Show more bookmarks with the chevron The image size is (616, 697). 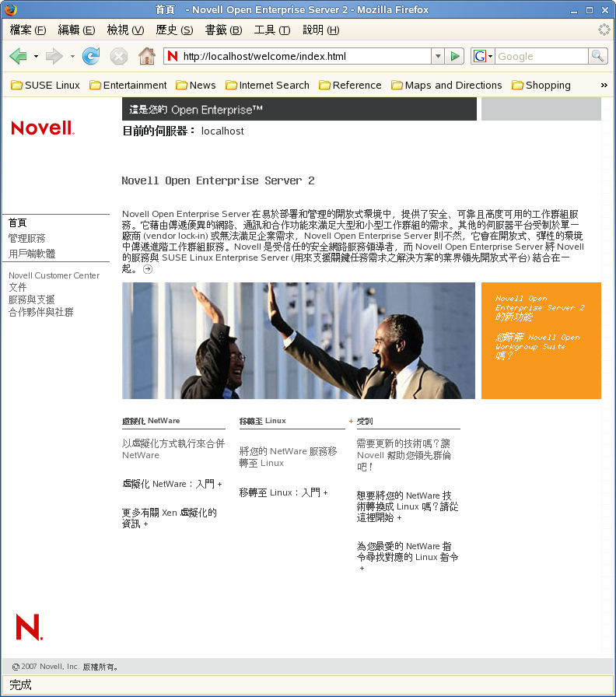pos(604,85)
